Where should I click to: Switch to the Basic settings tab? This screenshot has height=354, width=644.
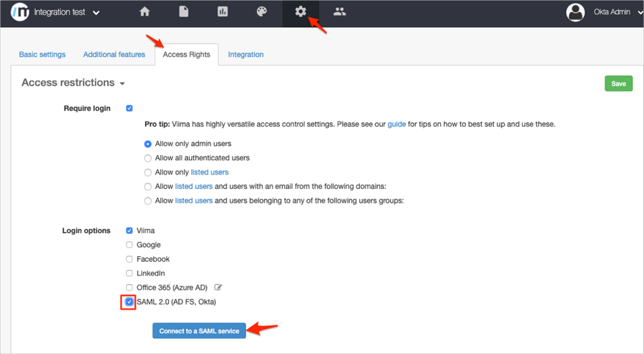coord(42,54)
